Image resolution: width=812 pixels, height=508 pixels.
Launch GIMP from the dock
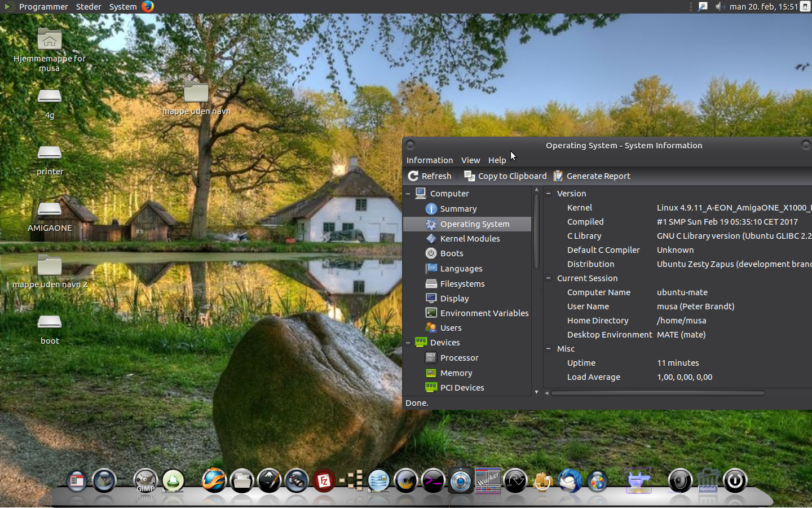point(145,481)
